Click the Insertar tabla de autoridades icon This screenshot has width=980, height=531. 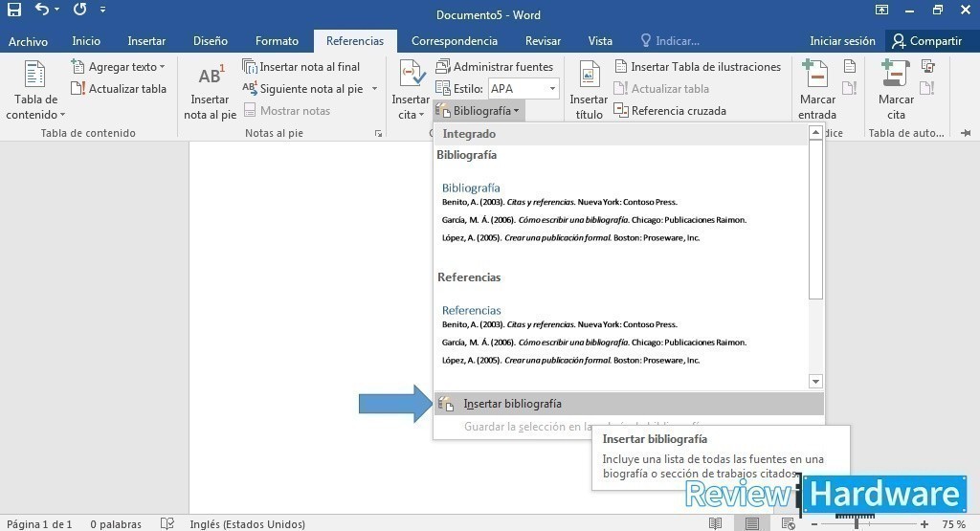(927, 67)
